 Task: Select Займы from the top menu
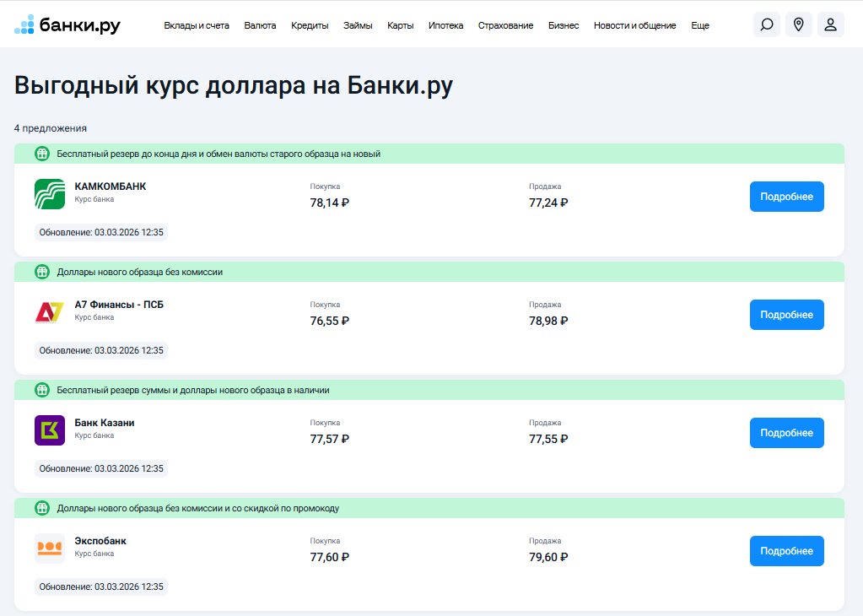358,25
